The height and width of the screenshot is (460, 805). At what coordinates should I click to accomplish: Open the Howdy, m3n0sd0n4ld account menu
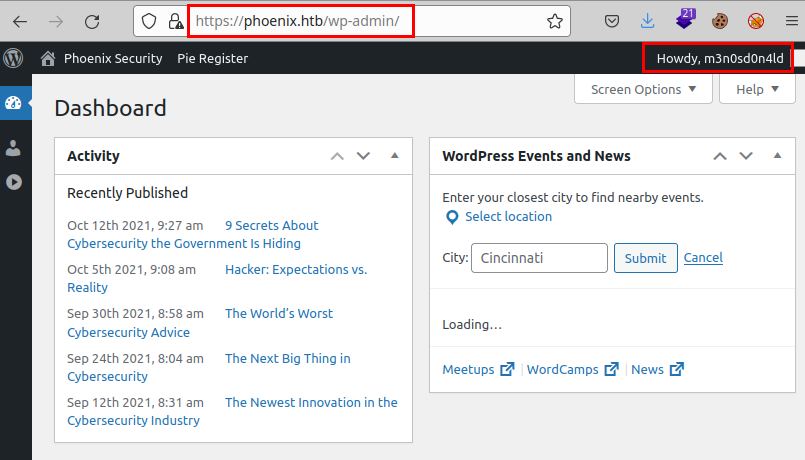coord(720,59)
